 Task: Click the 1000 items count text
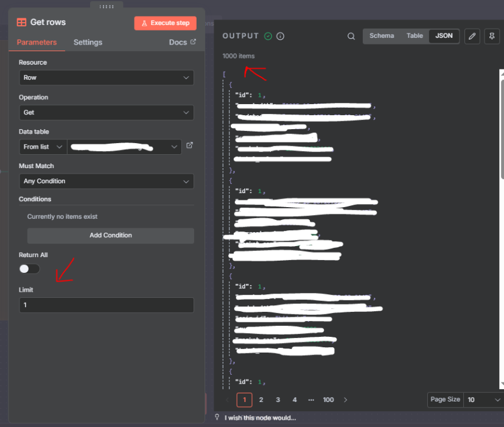click(239, 56)
